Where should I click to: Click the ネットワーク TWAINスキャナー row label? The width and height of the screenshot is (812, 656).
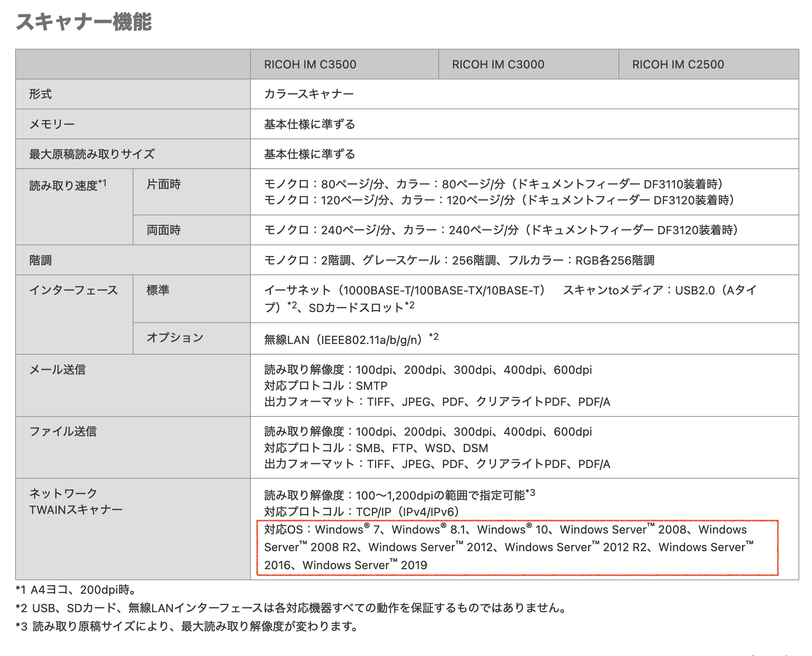click(x=75, y=502)
